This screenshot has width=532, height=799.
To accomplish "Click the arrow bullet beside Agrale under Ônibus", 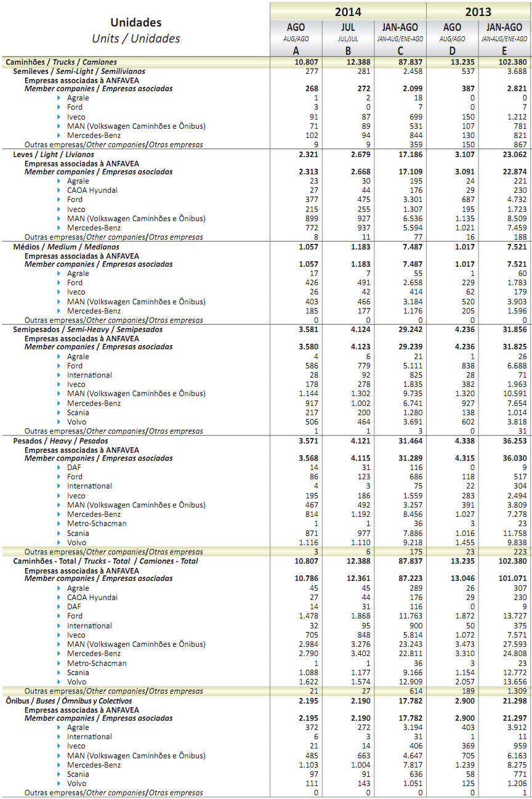I will (59, 728).
